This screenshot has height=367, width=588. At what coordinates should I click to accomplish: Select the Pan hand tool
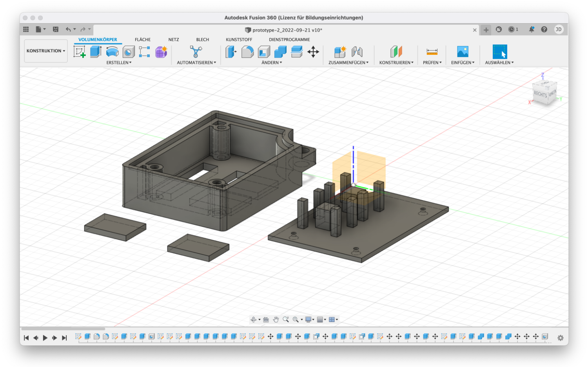tap(276, 320)
